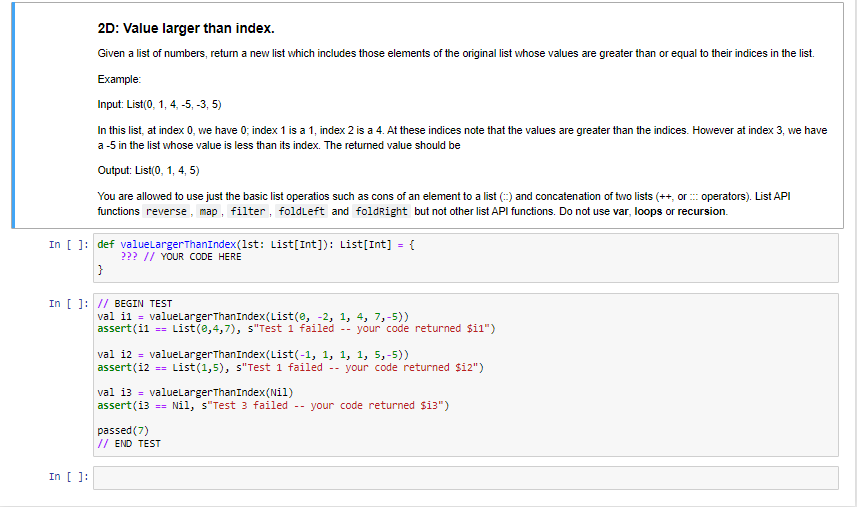857x507 pixels.
Task: Click the 'In [ ]:' prompt of empty cell
Action: tap(68, 476)
